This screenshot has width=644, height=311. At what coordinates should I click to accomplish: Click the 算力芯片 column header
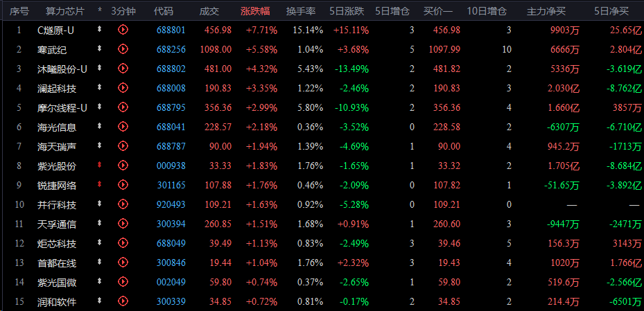click(65, 12)
